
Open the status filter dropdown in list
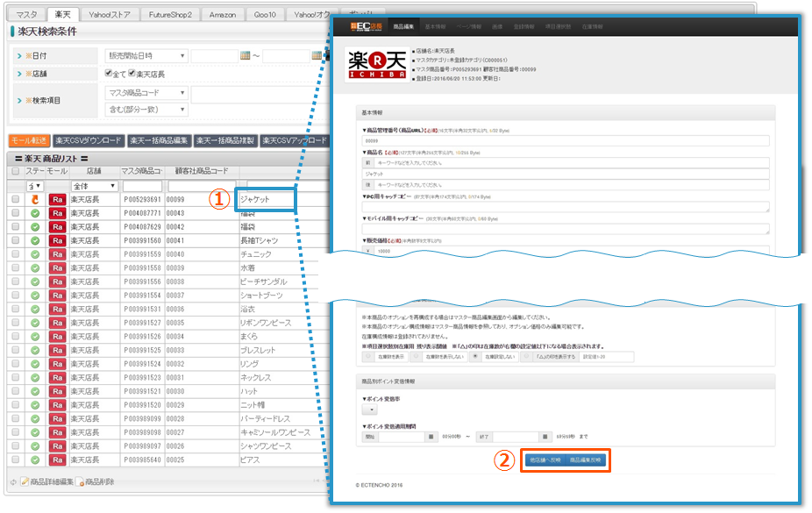click(35, 186)
